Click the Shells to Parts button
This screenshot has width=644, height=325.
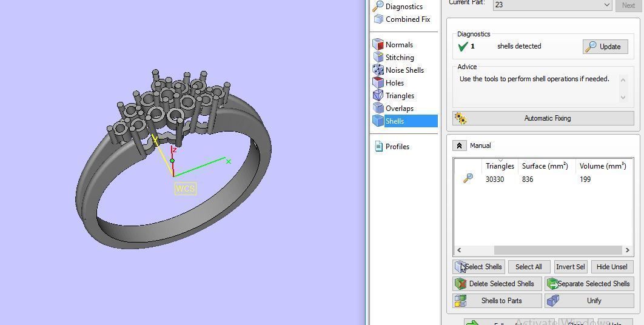tap(497, 301)
